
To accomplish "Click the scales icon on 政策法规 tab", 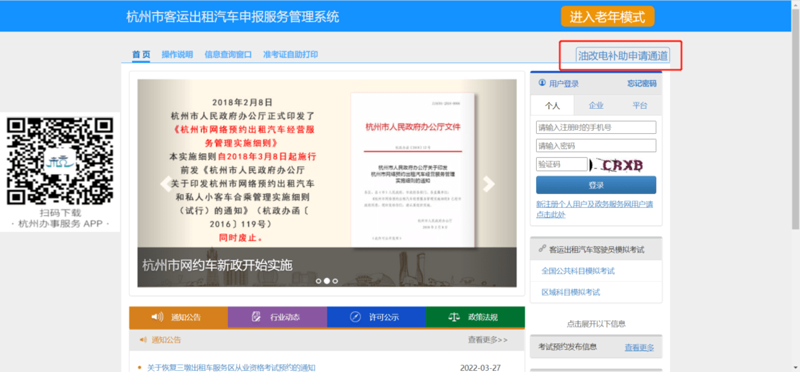I will pos(454,317).
